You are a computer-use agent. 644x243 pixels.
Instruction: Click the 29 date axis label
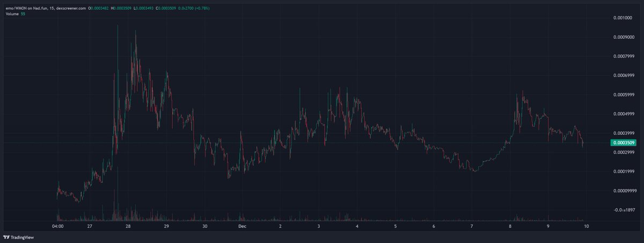pyautogui.click(x=166, y=226)
